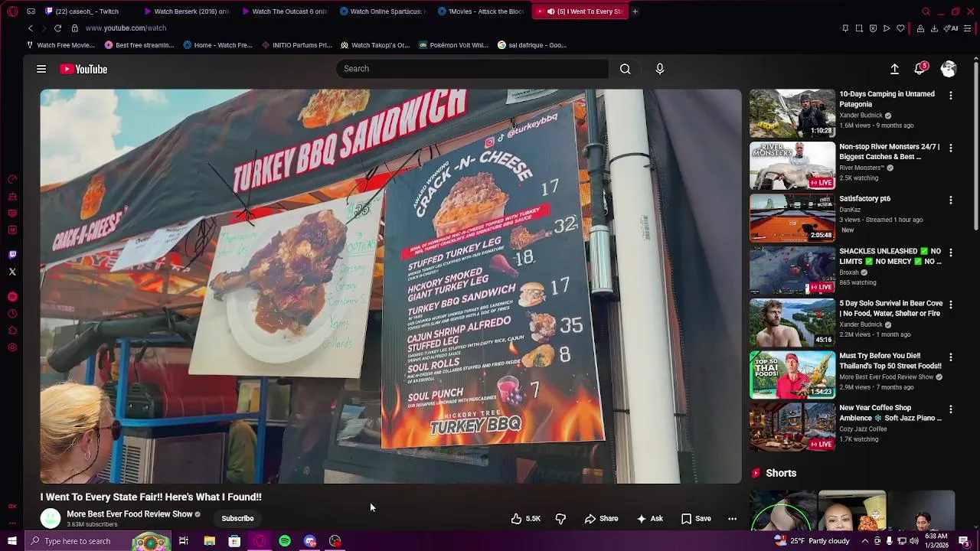Open the browser downloads icon
Screen dimensions: 980x551
[934, 28]
